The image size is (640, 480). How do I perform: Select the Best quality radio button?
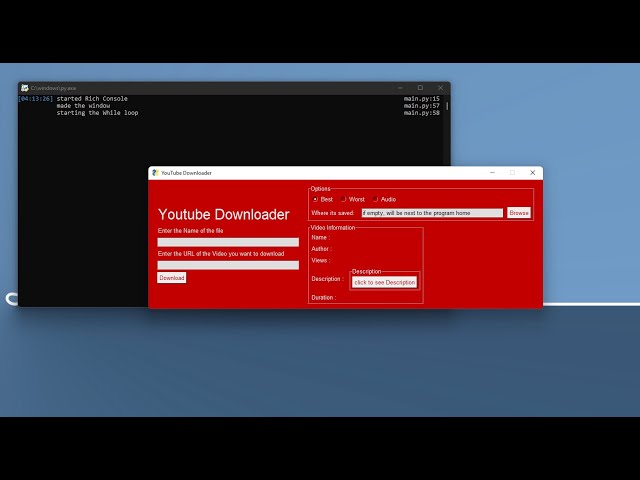pos(315,199)
